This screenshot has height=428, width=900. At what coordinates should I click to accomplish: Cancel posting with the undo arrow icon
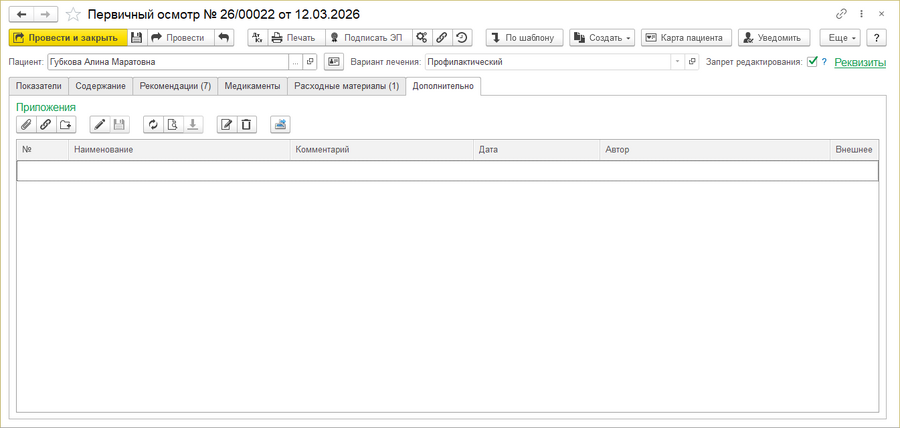(x=224, y=38)
